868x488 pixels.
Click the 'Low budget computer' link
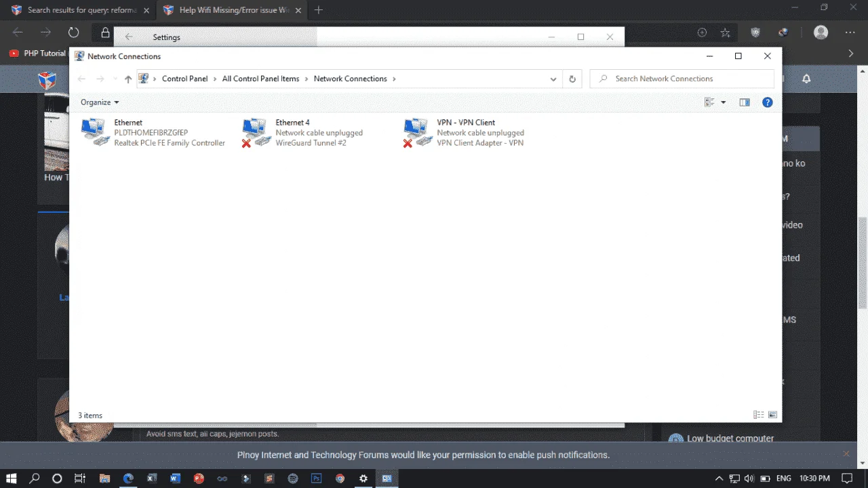[730, 439]
